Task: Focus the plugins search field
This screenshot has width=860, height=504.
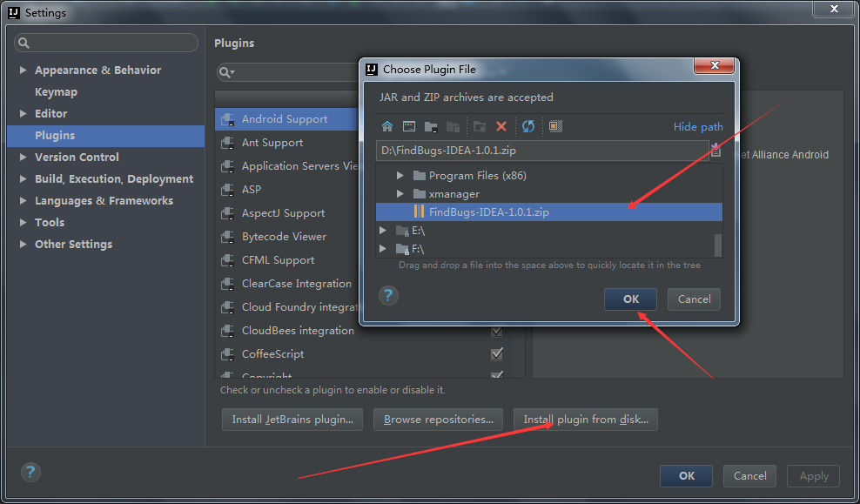Action: click(x=287, y=72)
